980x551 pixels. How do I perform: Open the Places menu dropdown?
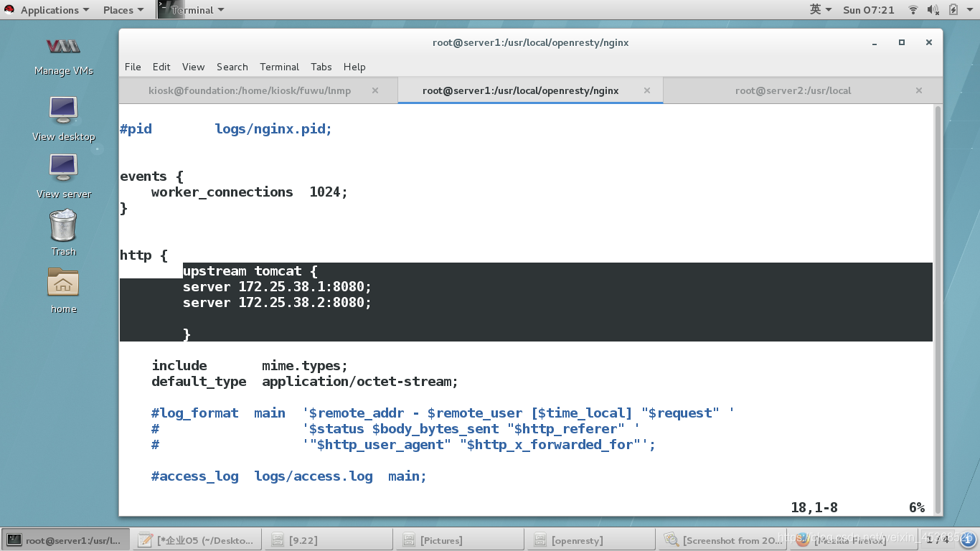[x=123, y=10]
